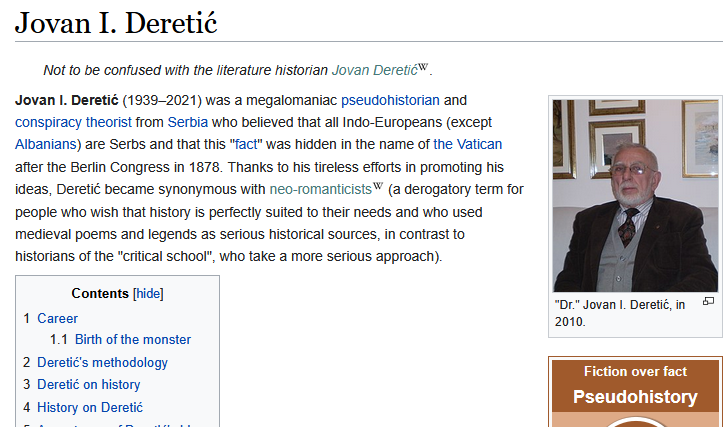Open the Vatican link
Viewport: 726px width, 427px height.
coord(468,145)
